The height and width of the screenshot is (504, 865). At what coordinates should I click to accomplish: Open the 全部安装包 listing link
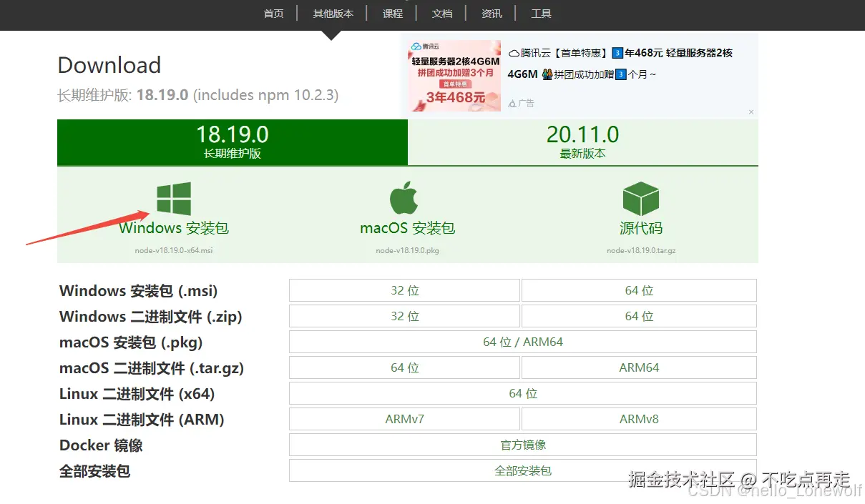pos(523,470)
